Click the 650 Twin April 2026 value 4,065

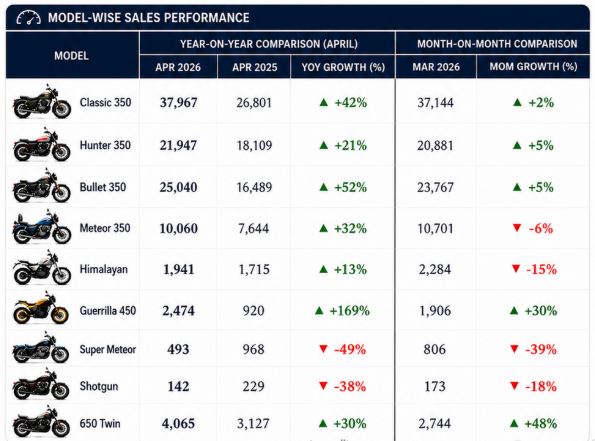click(x=178, y=424)
